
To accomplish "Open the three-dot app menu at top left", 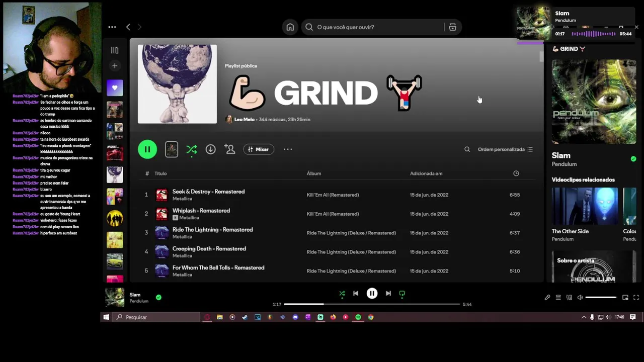I will point(112,27).
